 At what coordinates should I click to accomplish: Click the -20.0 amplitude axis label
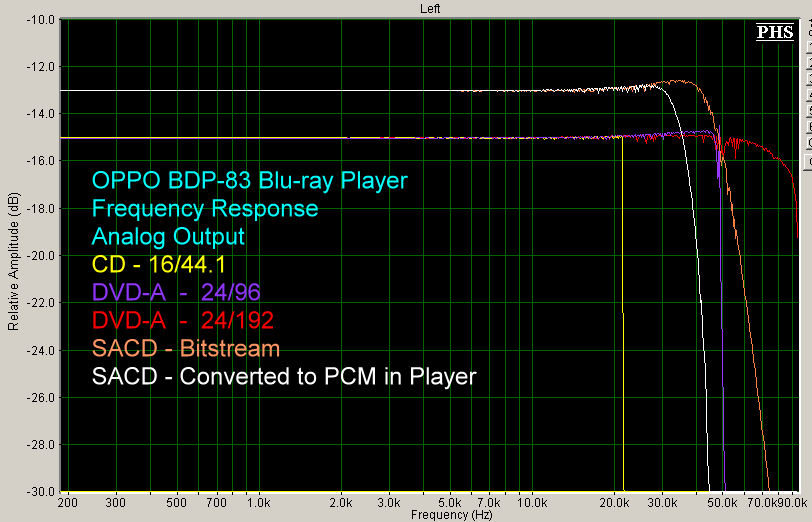pos(40,256)
